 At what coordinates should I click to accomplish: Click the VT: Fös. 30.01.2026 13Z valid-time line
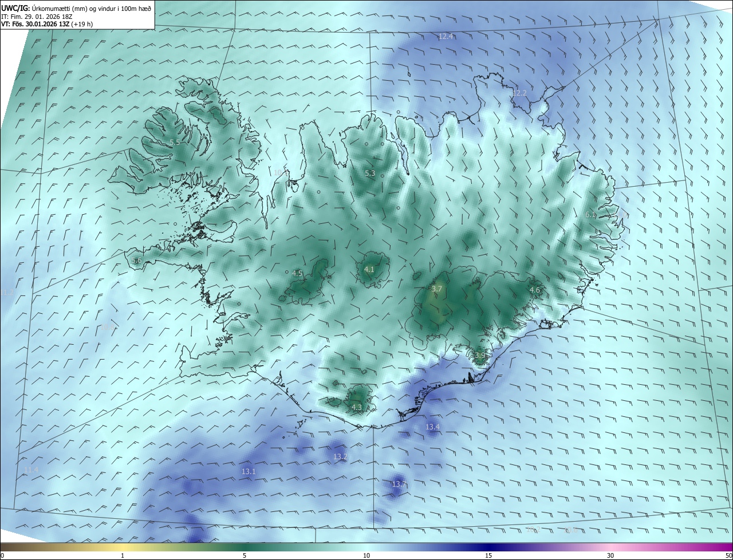coord(47,24)
